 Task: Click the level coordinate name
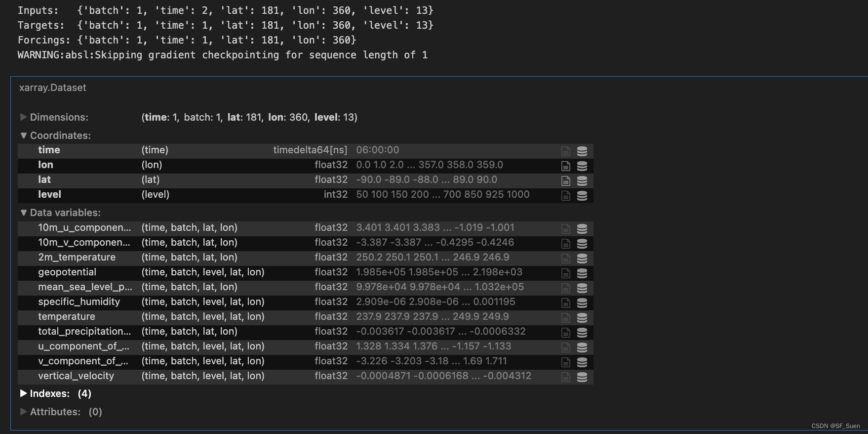click(49, 194)
